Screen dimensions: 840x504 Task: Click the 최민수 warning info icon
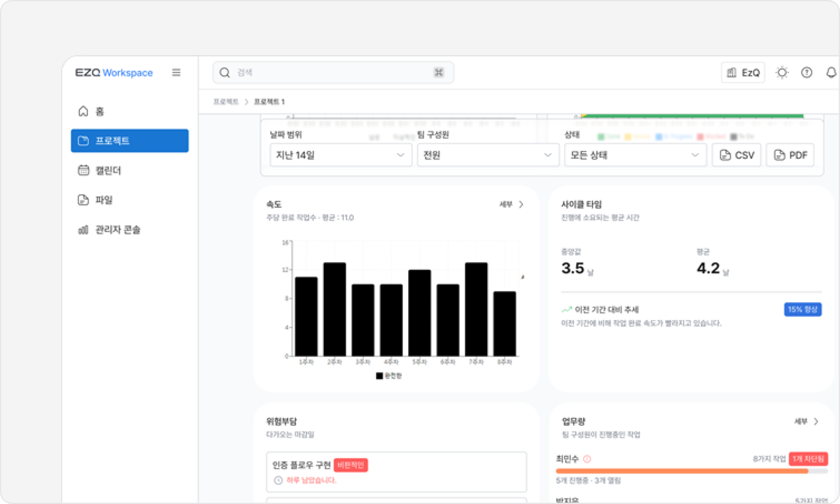[587, 459]
